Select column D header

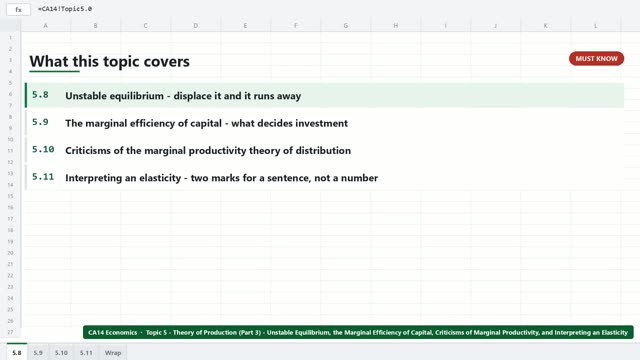pyautogui.click(x=196, y=25)
